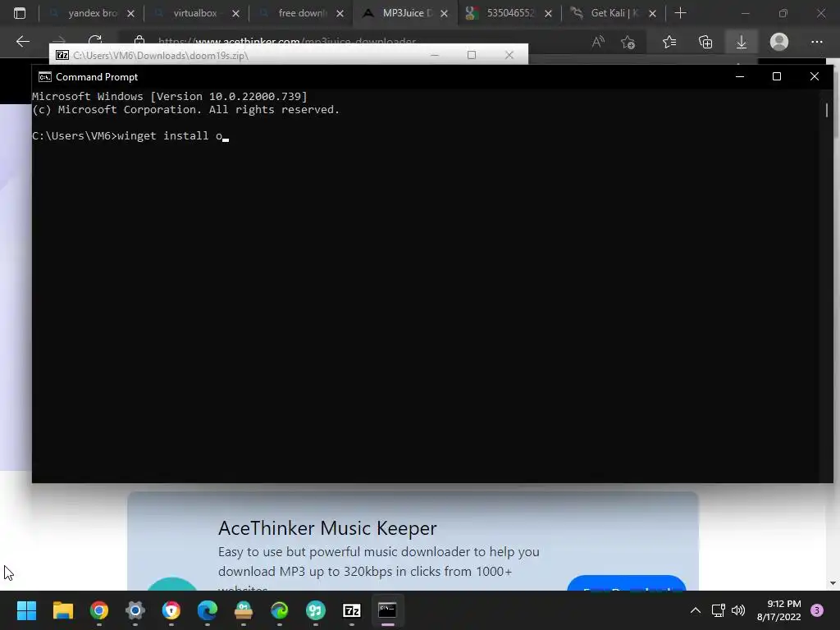The height and width of the screenshot is (630, 840).
Task: Open Microsoft Edge on the taskbar
Action: point(208,610)
